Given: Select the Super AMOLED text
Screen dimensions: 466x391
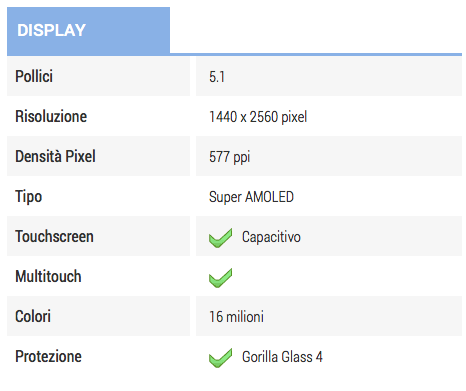Looking at the screenshot, I should [x=251, y=197].
